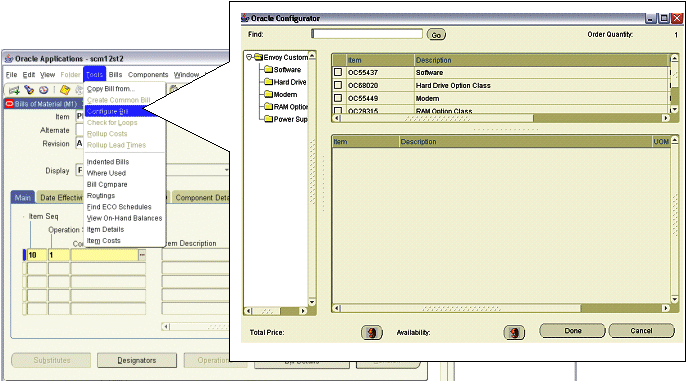Image resolution: width=686 pixels, height=381 pixels.
Task: Click the Availability check icon button
Action: click(514, 333)
